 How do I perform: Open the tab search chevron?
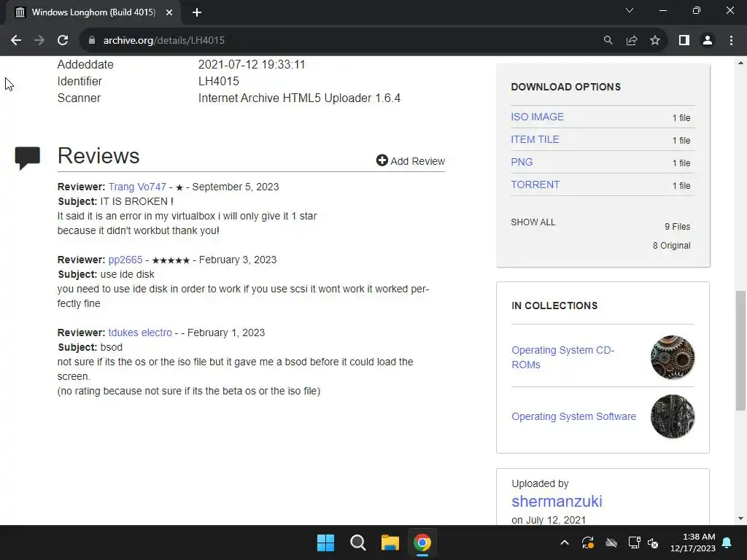pyautogui.click(x=630, y=10)
